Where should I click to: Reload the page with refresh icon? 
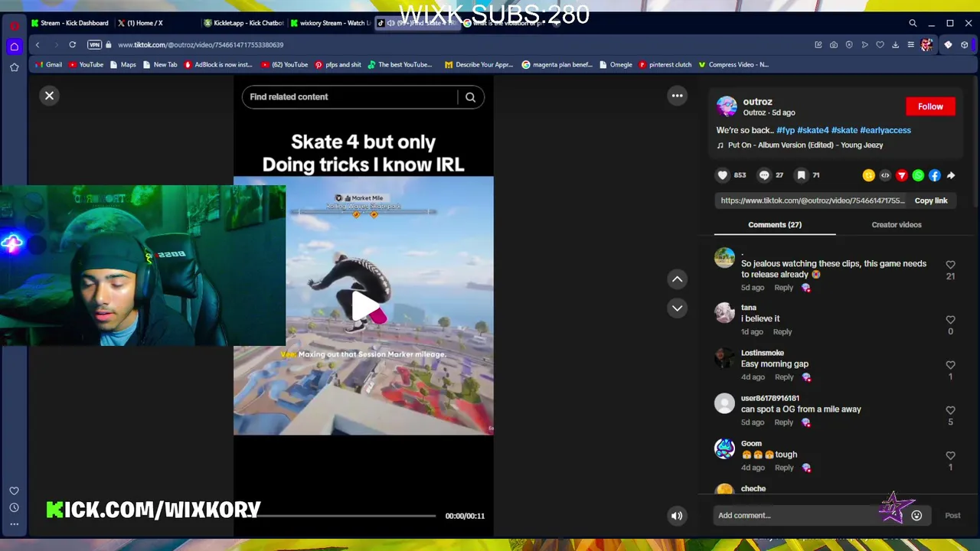pos(72,45)
